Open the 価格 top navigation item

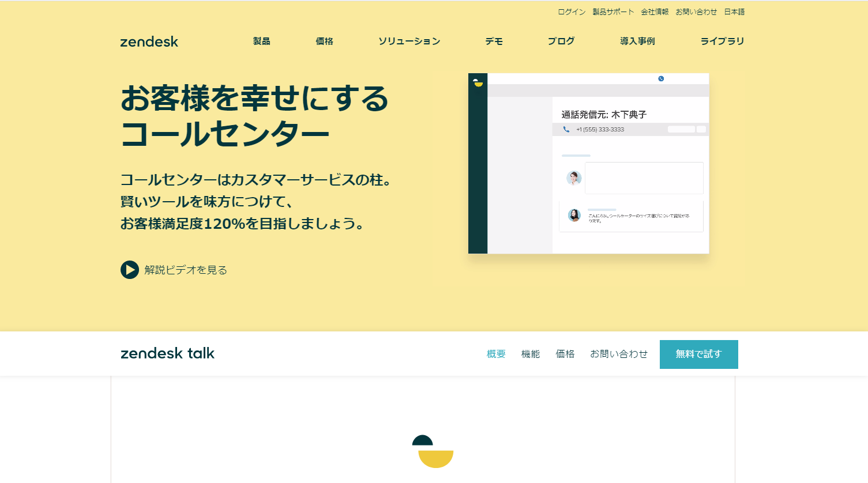click(x=324, y=41)
